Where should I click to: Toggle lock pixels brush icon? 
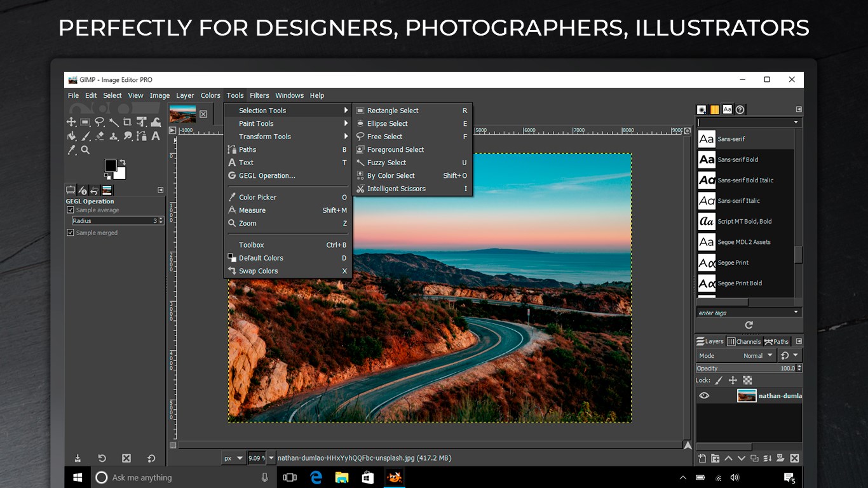tap(719, 381)
